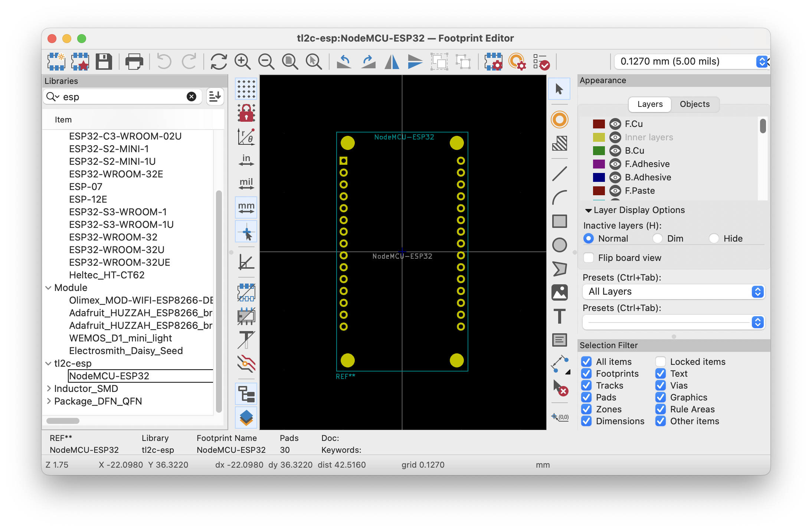Click the F.Adhesive purple color swatch
The height and width of the screenshot is (530, 812).
599,164
